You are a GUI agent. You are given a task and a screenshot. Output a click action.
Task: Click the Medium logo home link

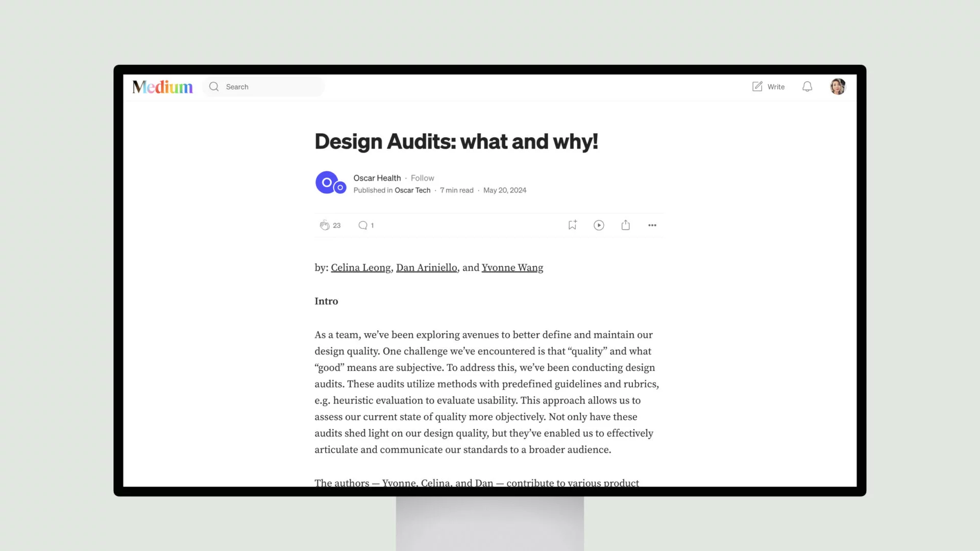(162, 86)
